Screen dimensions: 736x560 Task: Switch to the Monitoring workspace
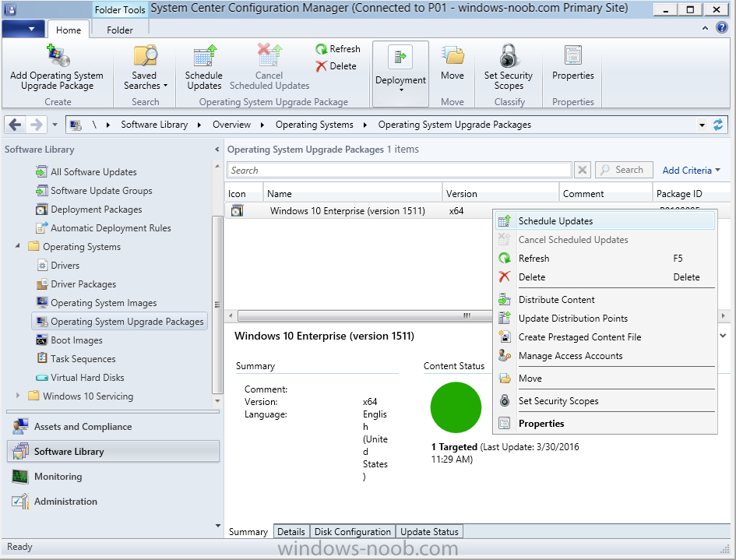click(113, 477)
